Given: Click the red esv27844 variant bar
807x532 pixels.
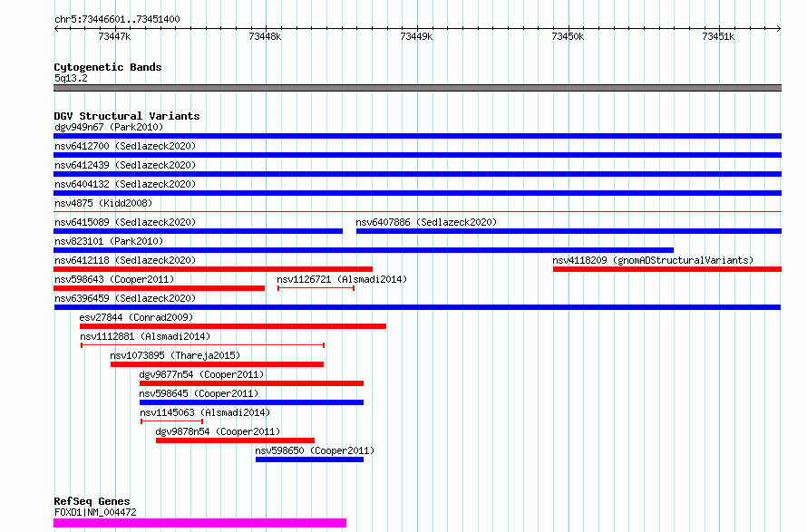Looking at the screenshot, I should (x=233, y=326).
